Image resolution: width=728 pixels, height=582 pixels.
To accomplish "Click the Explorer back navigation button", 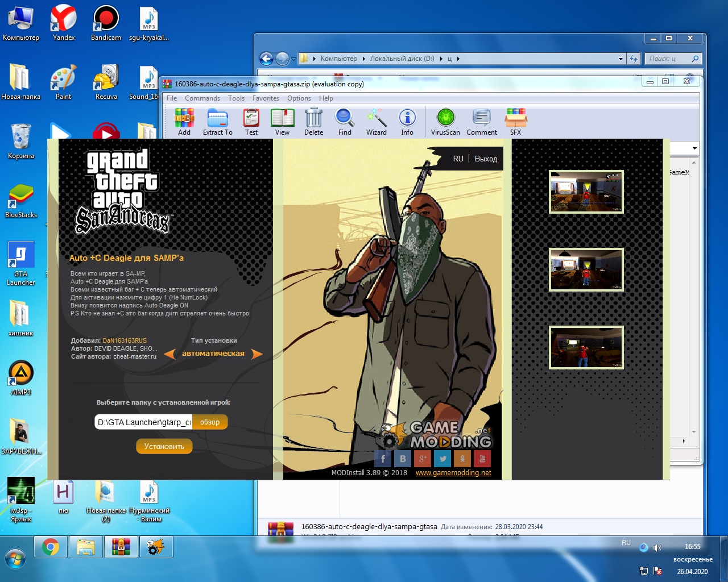I will click(x=266, y=59).
